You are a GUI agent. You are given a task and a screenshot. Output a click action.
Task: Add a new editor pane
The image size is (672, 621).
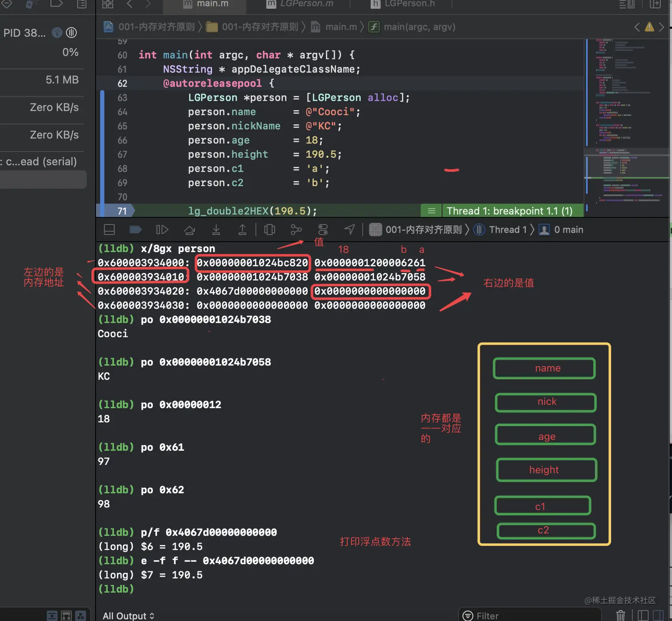655,4
